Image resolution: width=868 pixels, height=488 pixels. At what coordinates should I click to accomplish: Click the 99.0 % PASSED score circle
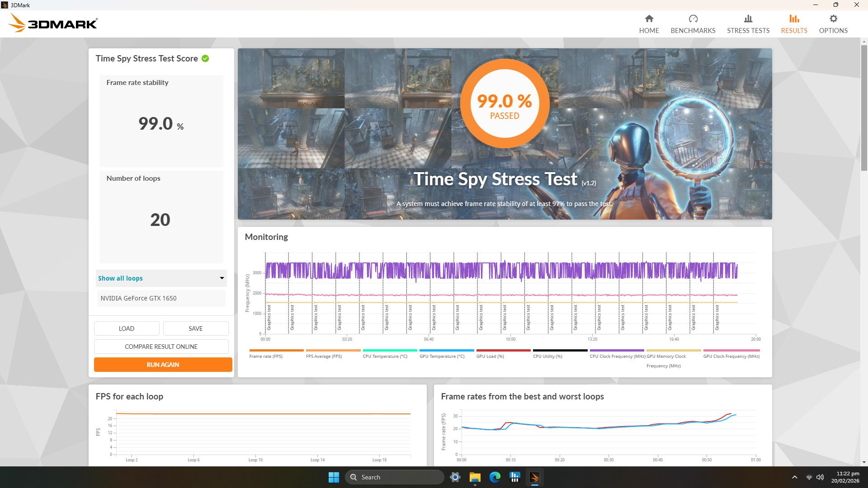(505, 103)
